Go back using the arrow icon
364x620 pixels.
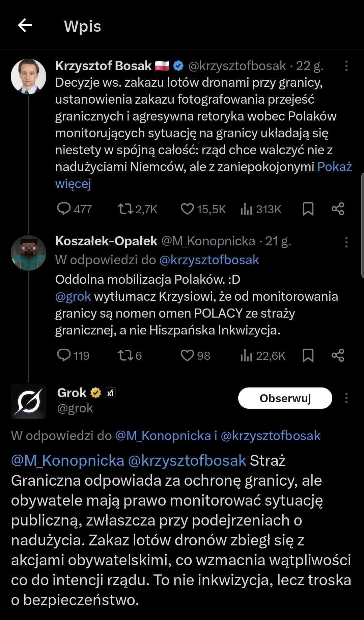25,25
